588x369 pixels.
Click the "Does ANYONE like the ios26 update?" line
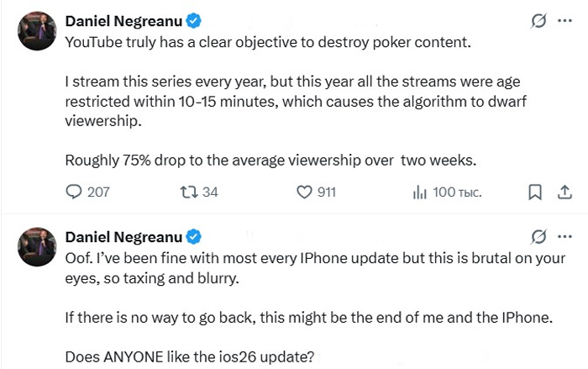(190, 356)
